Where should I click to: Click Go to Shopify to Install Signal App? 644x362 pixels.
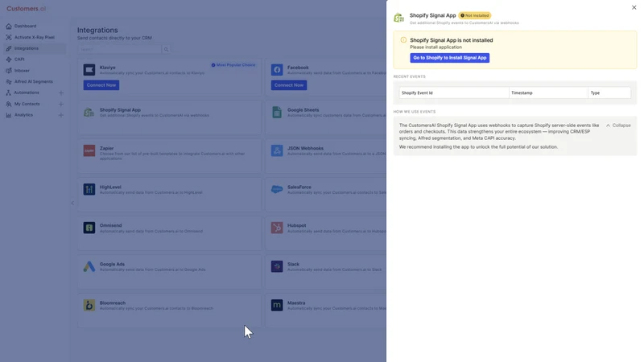[x=450, y=58]
